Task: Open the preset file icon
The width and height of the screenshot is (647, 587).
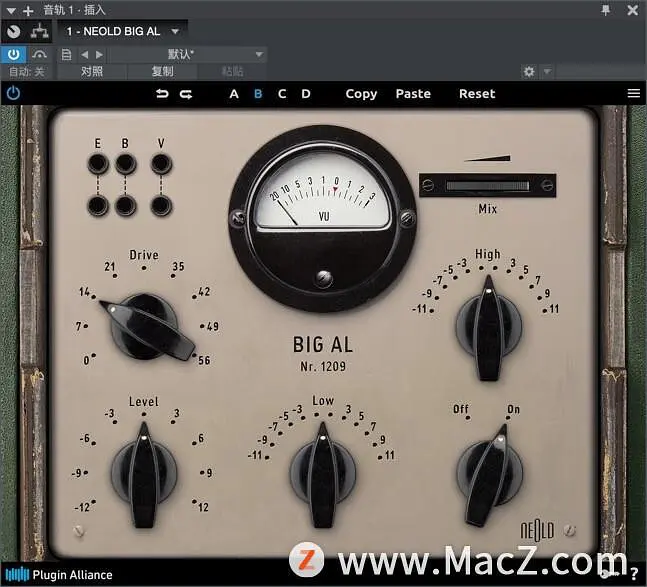Action: 66,54
